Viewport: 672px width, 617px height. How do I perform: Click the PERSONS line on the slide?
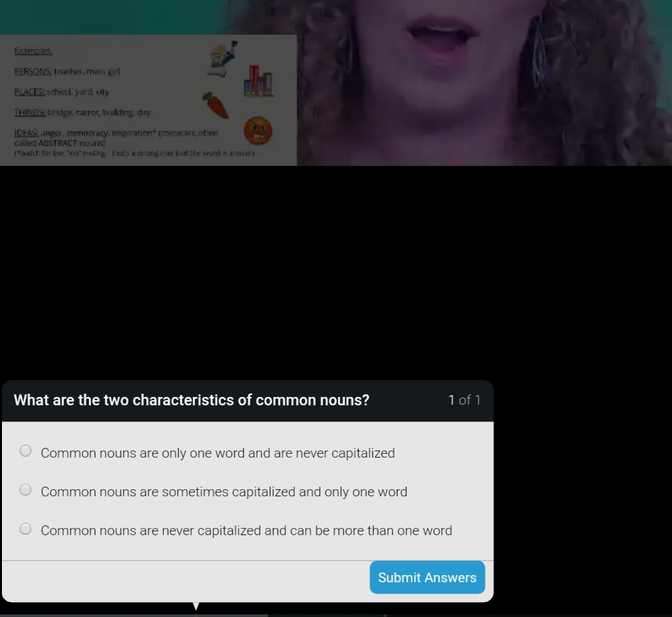67,71
